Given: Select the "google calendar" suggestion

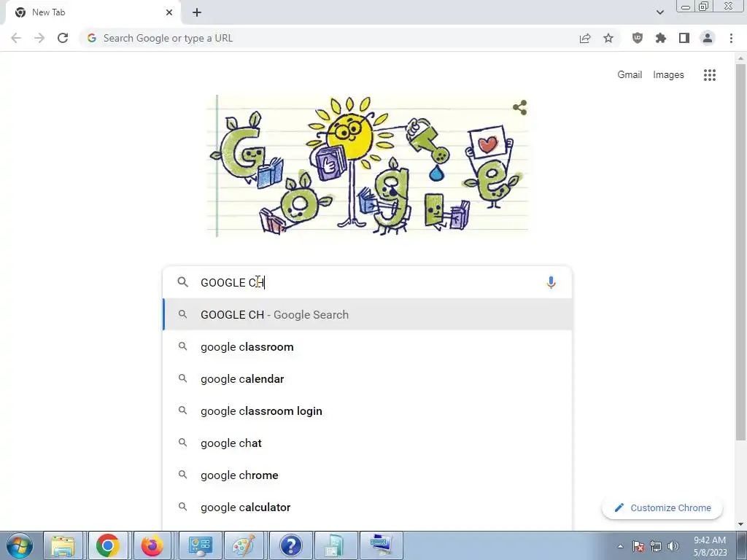Looking at the screenshot, I should click(x=368, y=379).
